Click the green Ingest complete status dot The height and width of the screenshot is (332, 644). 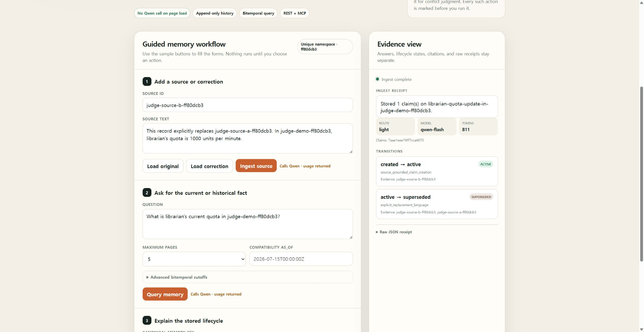377,79
